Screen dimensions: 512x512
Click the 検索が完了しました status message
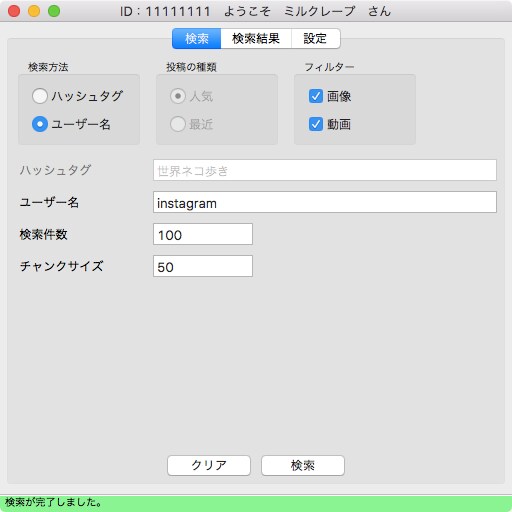(x=53, y=502)
